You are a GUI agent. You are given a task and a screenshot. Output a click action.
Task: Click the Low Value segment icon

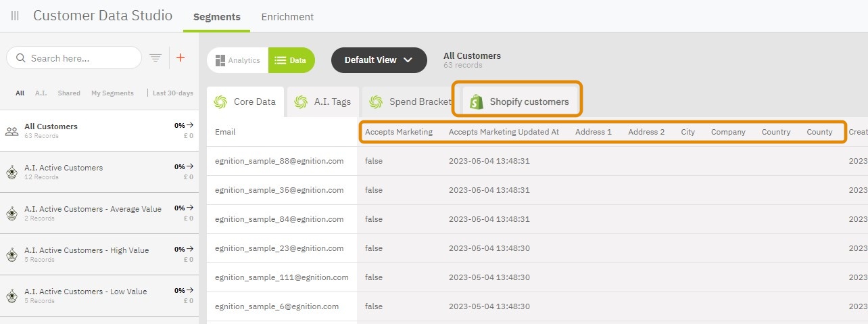[x=11, y=296]
